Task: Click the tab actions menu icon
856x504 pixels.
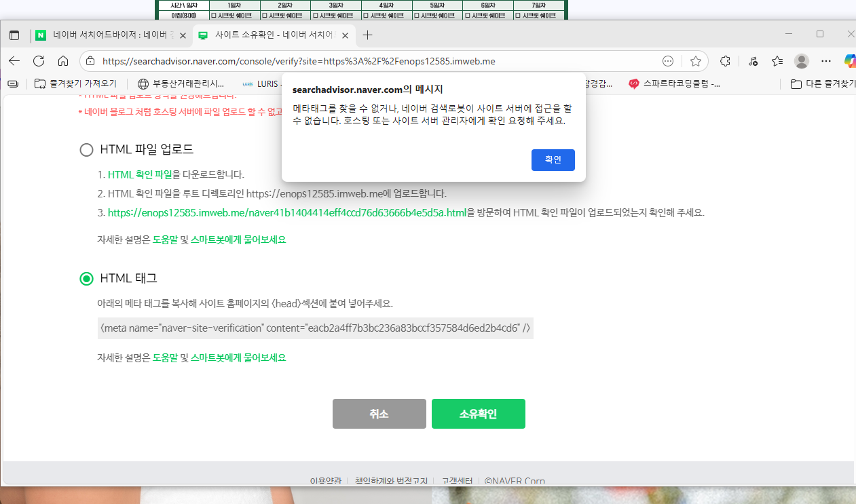Action: tap(14, 35)
